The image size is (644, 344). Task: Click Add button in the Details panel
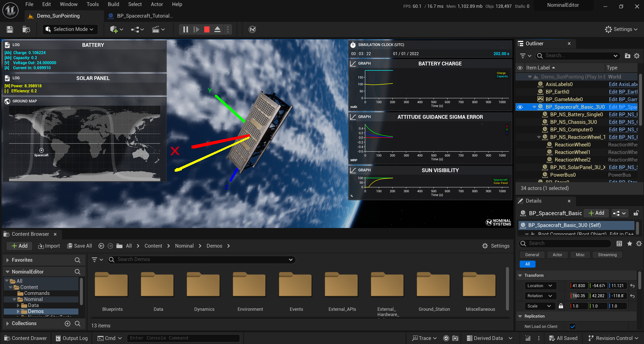(596, 213)
